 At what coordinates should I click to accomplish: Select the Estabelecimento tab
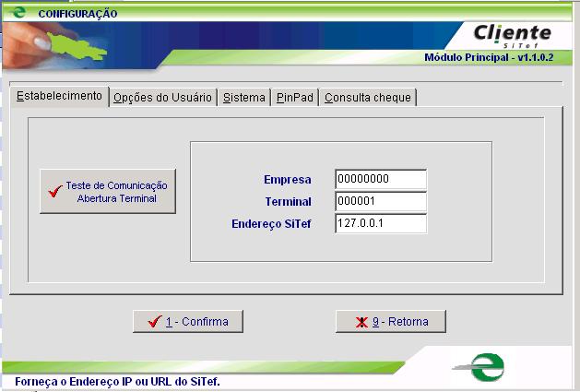59,97
